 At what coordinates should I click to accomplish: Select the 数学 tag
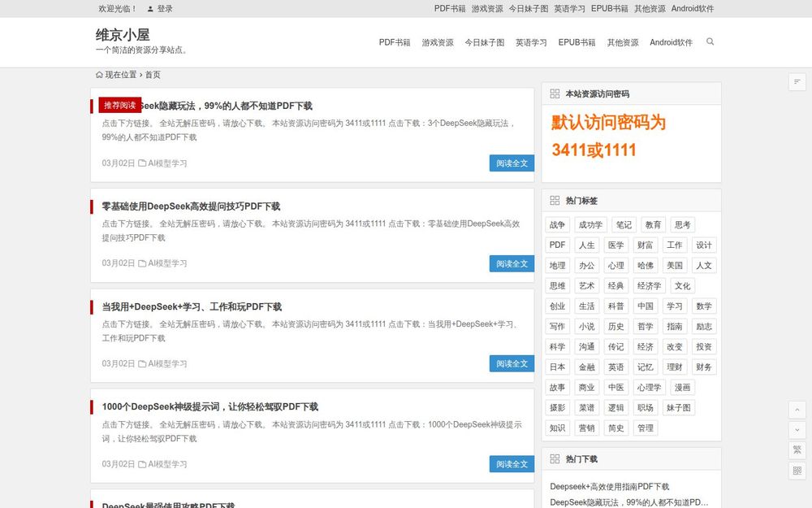[704, 306]
